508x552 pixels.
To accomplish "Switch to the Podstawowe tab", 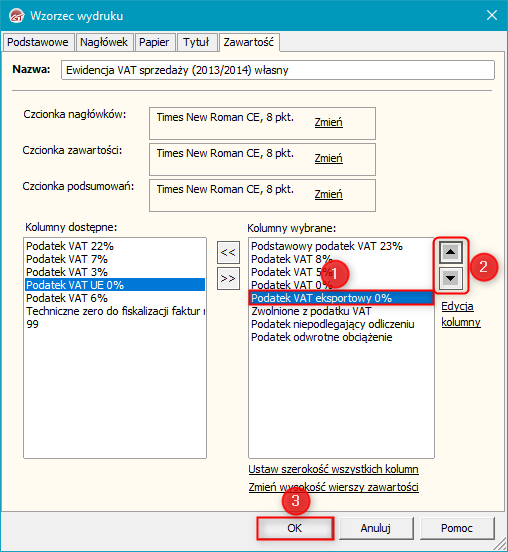I will click(x=38, y=42).
